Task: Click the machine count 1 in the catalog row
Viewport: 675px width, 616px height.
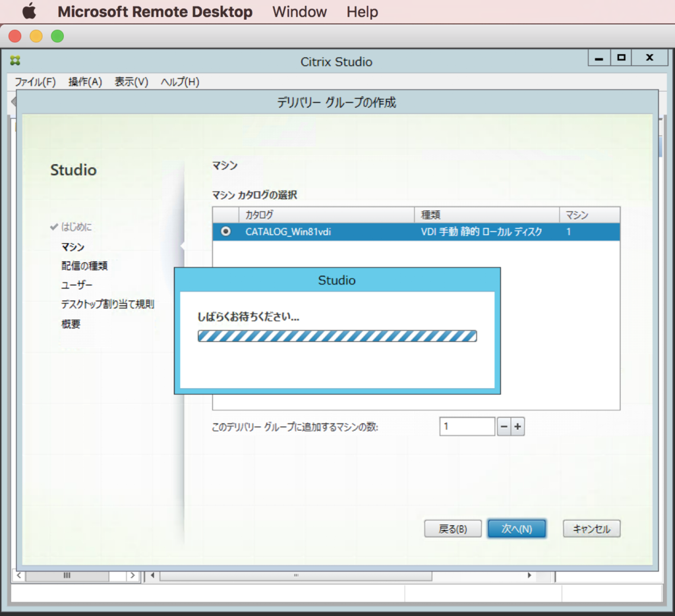Action: click(569, 232)
